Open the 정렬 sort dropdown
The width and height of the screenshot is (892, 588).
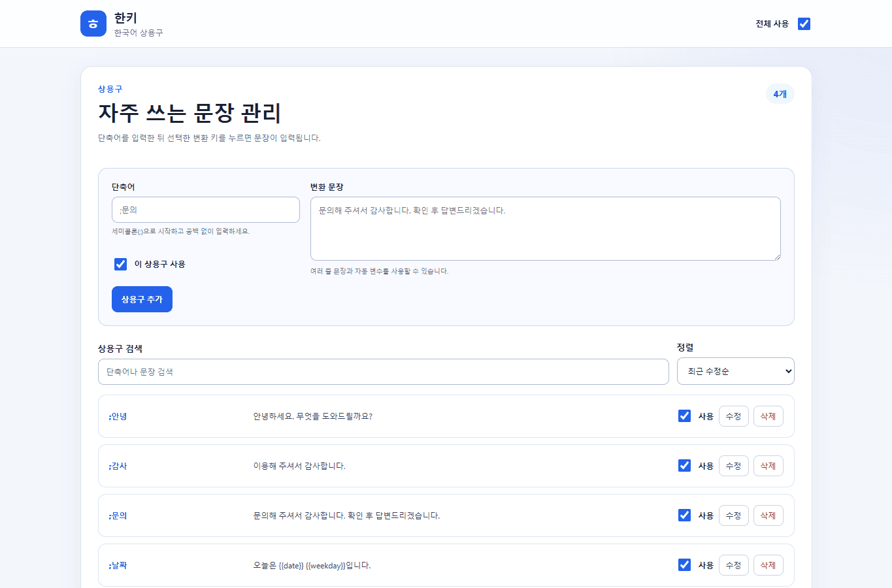tap(736, 371)
